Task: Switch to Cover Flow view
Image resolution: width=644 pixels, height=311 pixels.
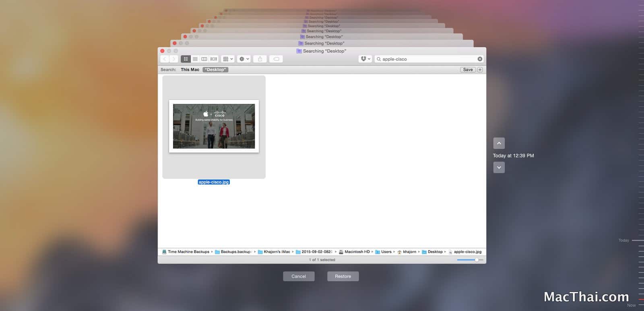Action: pyautogui.click(x=214, y=59)
